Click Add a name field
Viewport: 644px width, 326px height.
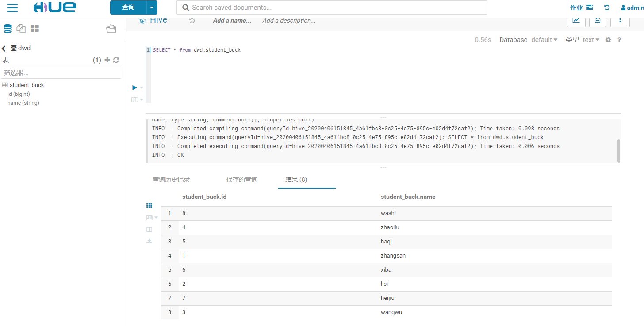pyautogui.click(x=232, y=20)
